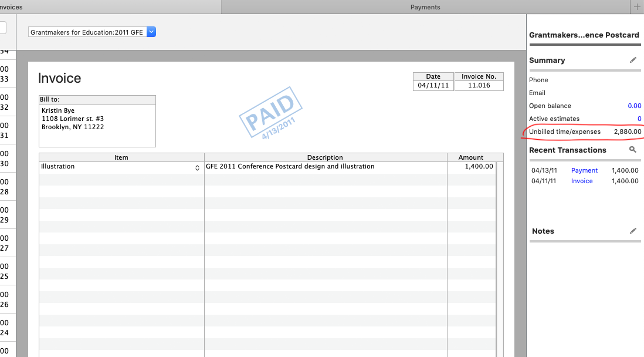
Task: Click the Open balance amount 0.00
Action: pyautogui.click(x=635, y=106)
